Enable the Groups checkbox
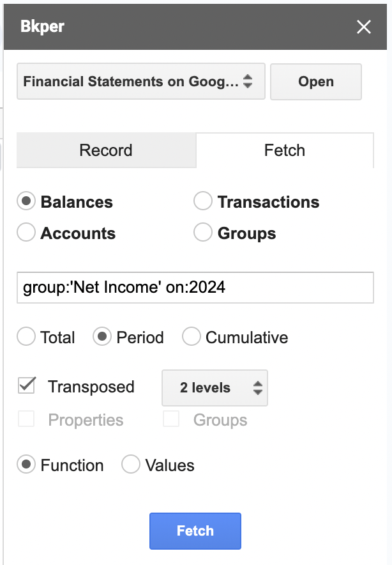 click(x=170, y=420)
